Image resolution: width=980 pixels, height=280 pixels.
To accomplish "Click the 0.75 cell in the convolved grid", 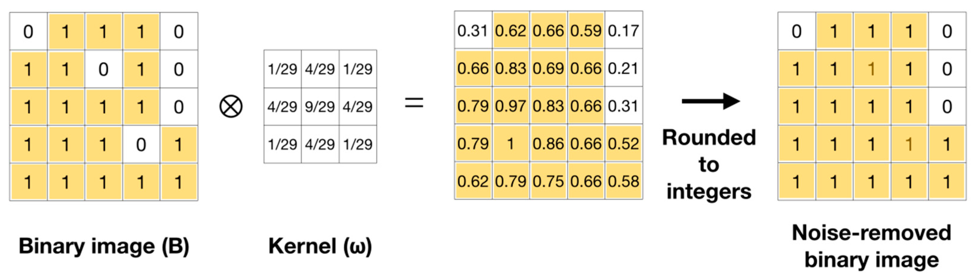I will 548,181.
